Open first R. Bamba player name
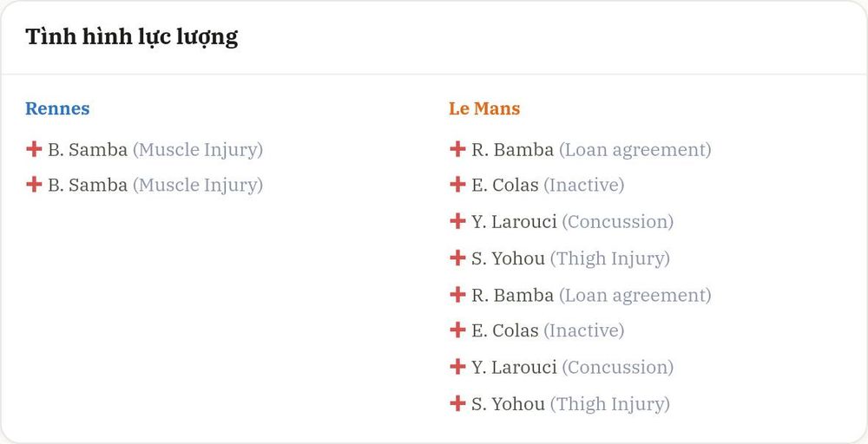The image size is (868, 444). (x=513, y=149)
